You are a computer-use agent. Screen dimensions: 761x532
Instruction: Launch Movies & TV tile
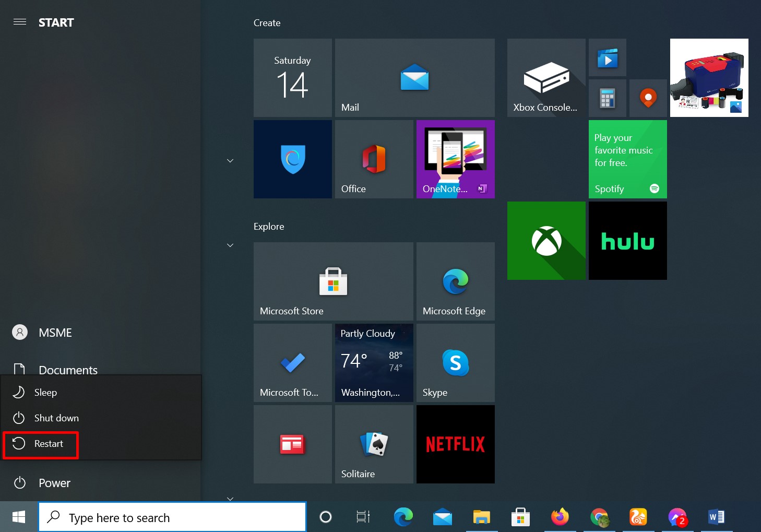607,57
